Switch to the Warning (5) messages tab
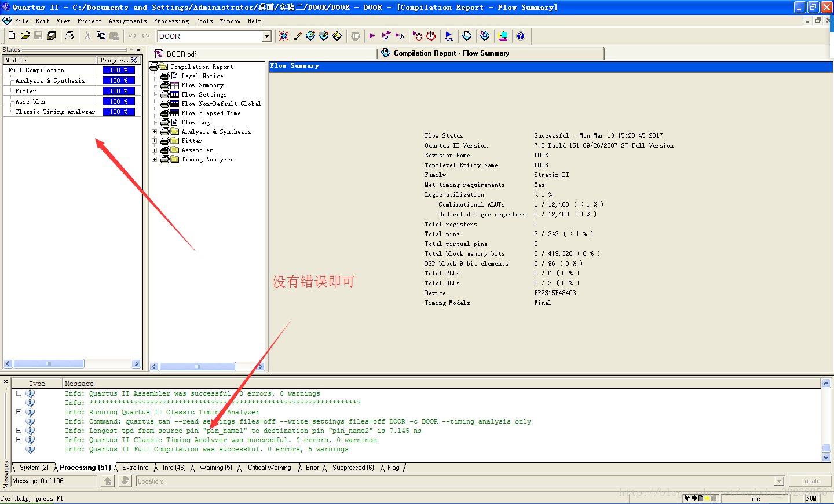 tap(215, 468)
